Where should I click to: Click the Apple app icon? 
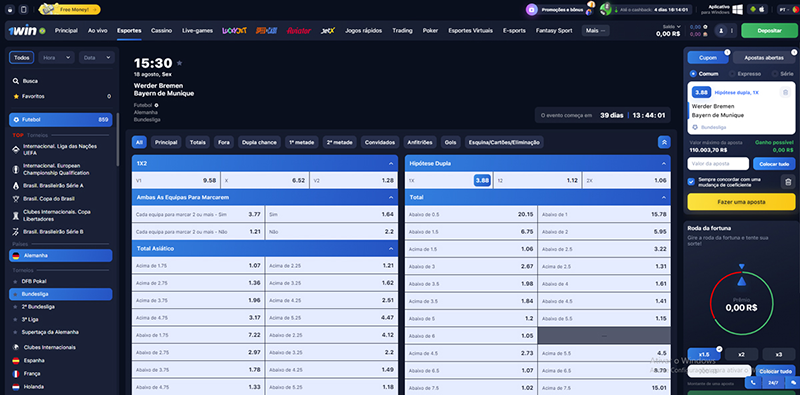pyautogui.click(x=762, y=9)
